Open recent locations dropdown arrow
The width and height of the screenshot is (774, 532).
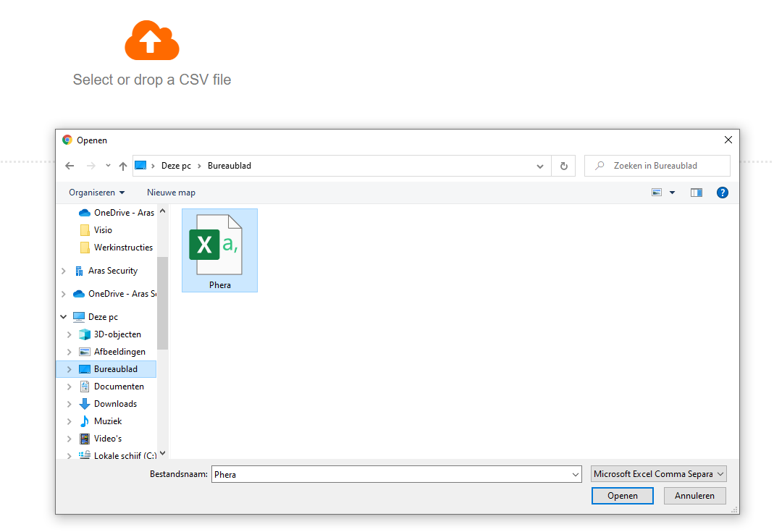[108, 166]
